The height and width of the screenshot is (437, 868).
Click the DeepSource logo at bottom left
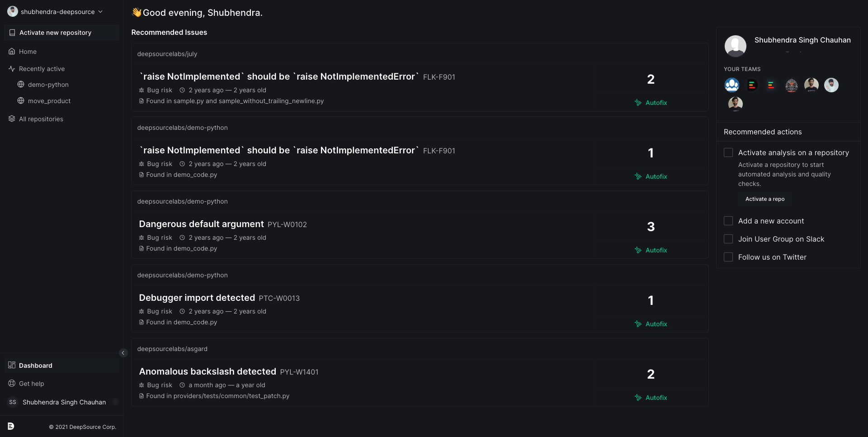coord(10,426)
